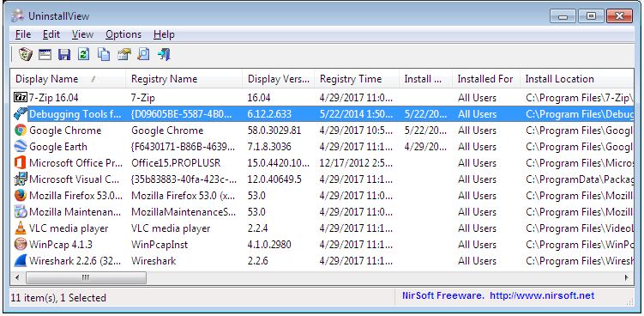
Task: Click the Exit door toolbar icon
Action: coord(164,54)
